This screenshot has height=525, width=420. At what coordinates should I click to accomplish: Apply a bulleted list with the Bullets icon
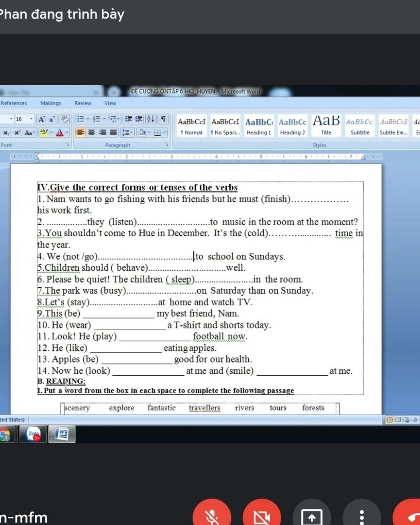(x=80, y=119)
